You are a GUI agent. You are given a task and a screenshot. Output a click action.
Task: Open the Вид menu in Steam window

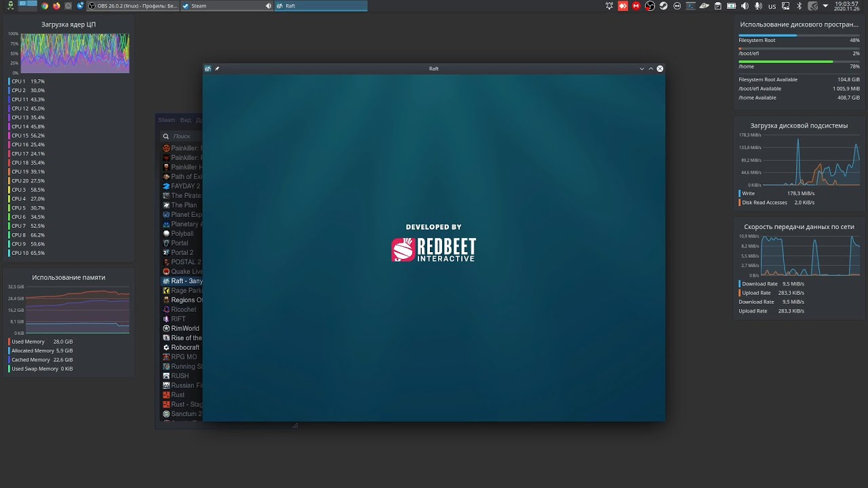click(186, 120)
